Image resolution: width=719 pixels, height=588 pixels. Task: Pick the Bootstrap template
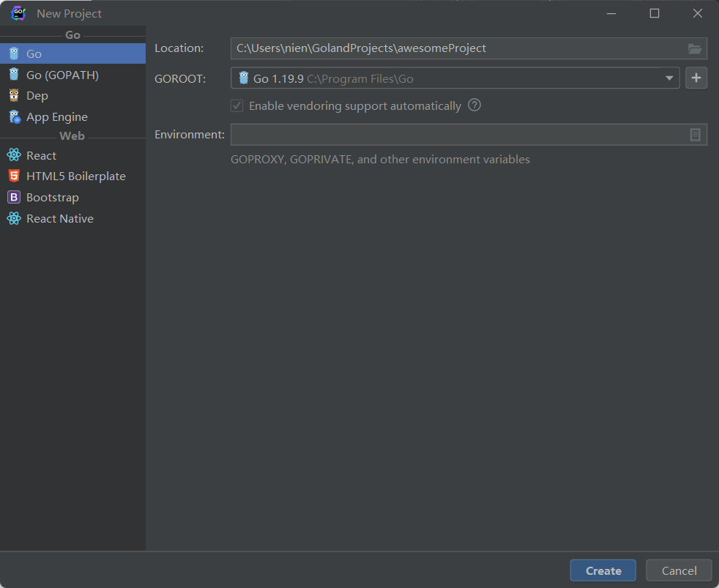[72, 197]
